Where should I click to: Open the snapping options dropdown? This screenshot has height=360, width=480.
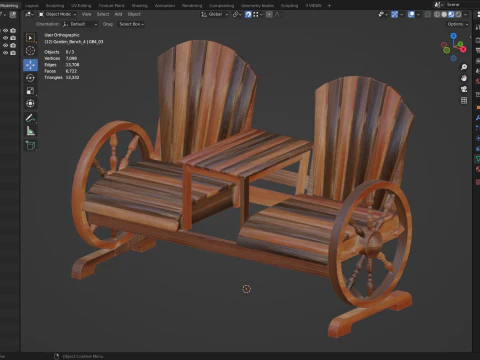coord(257,14)
